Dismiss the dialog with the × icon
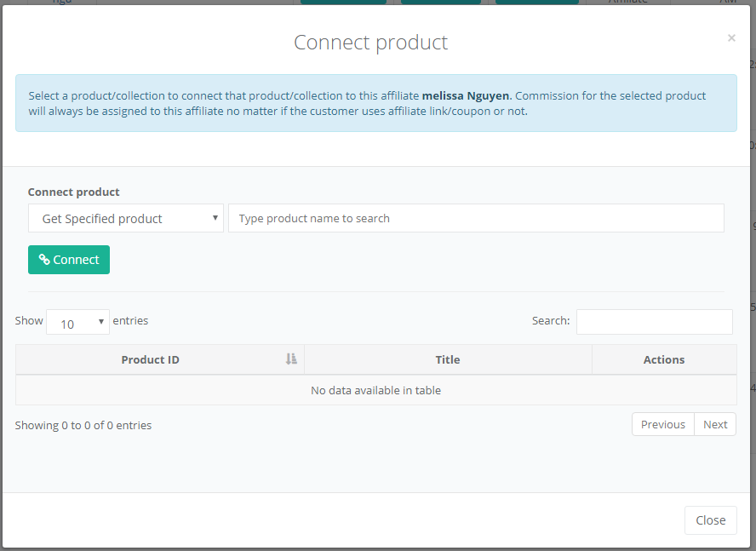Screen dimensions: 756x551 (731, 38)
